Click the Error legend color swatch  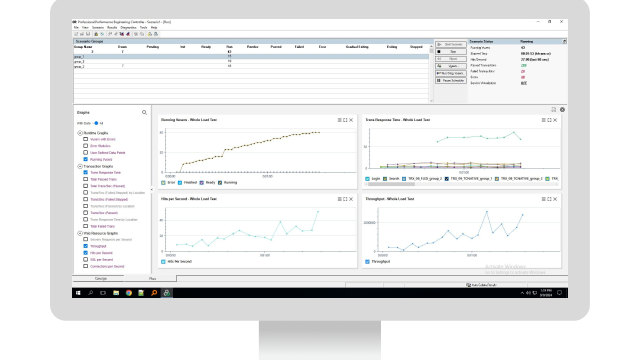click(163, 183)
